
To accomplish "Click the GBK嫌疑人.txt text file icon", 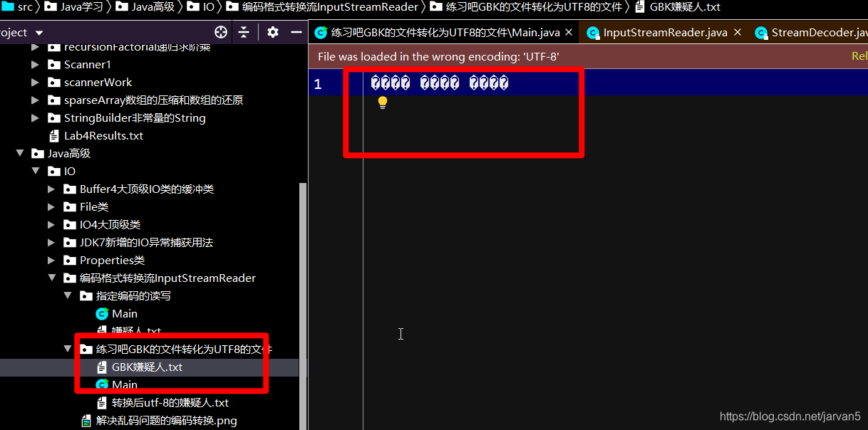I will tap(102, 367).
